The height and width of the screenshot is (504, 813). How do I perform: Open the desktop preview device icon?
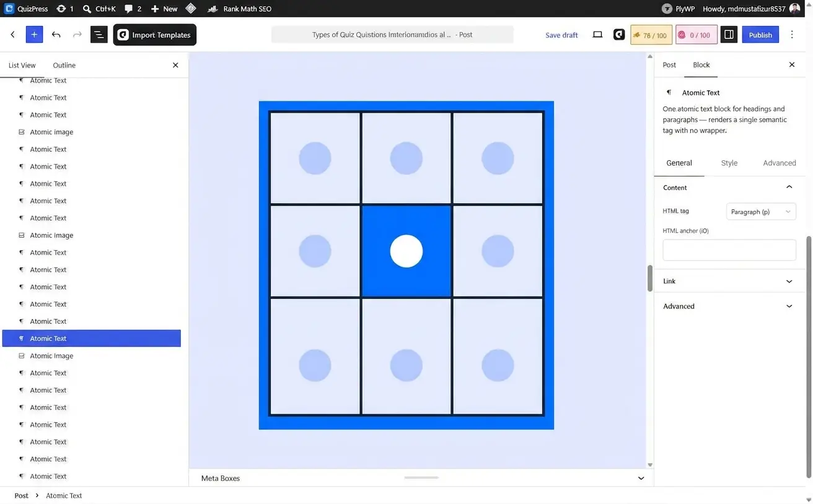point(597,35)
